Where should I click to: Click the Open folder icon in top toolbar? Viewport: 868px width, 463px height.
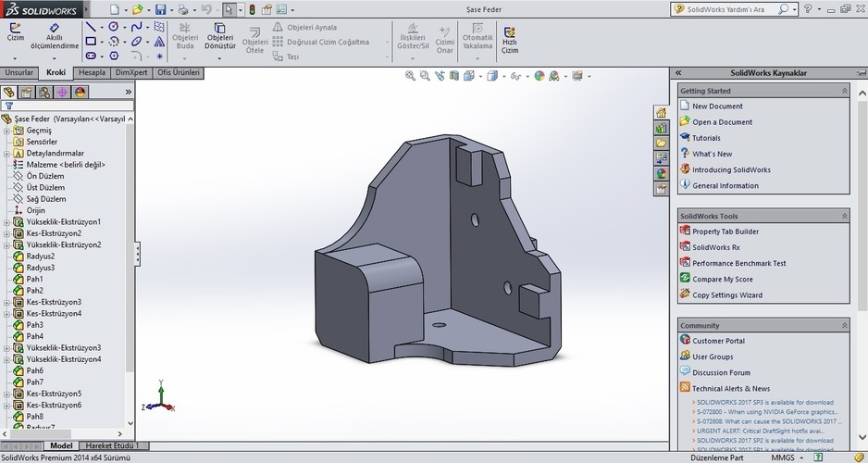click(137, 9)
